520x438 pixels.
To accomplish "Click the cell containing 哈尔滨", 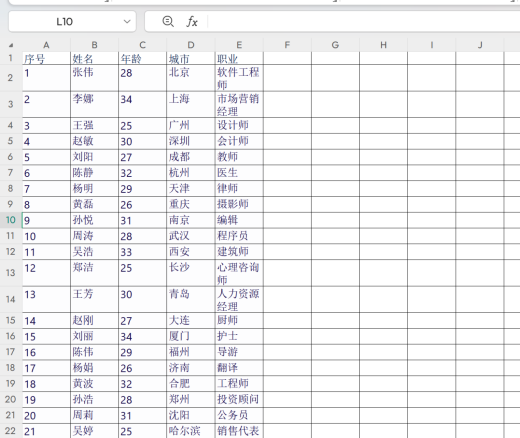I will coord(191,431).
